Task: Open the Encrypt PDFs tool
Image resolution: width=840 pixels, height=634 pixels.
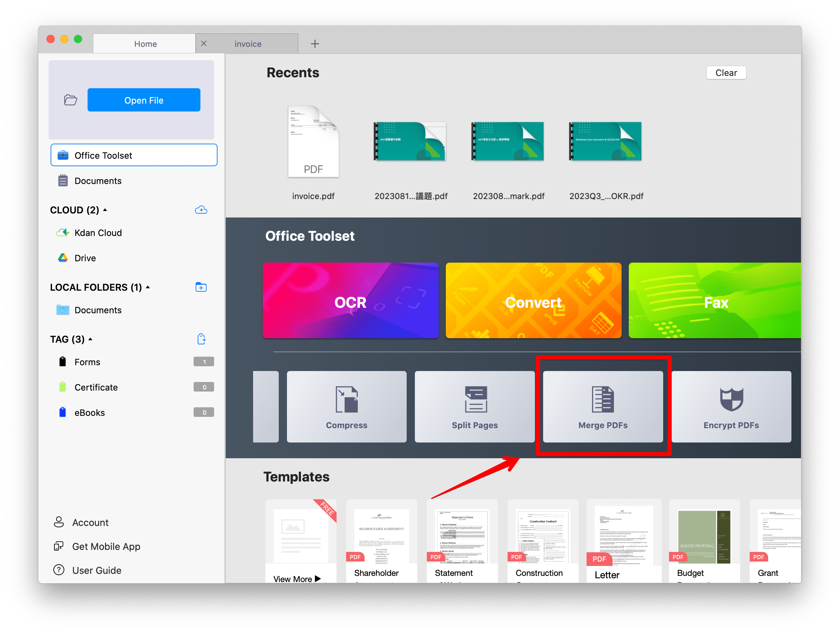Action: click(x=731, y=407)
